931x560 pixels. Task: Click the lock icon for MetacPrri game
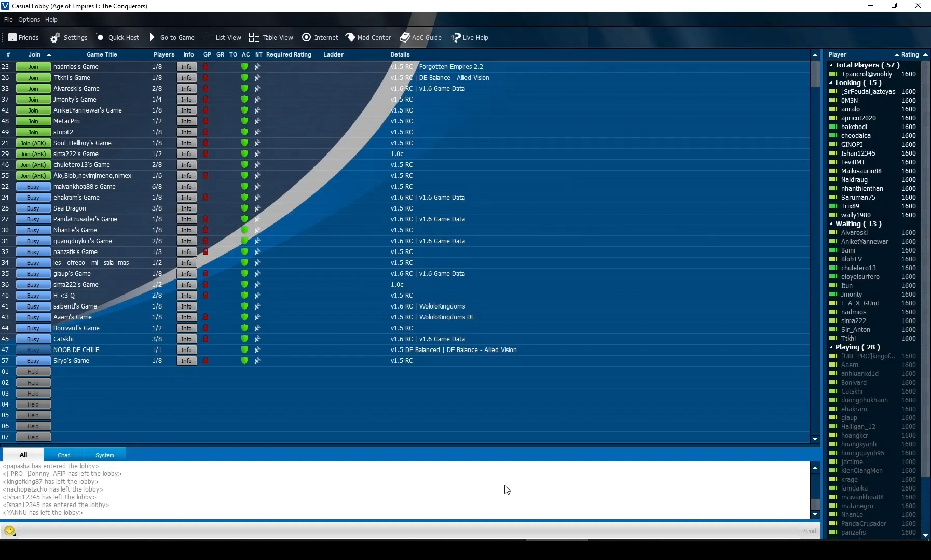coord(206,121)
